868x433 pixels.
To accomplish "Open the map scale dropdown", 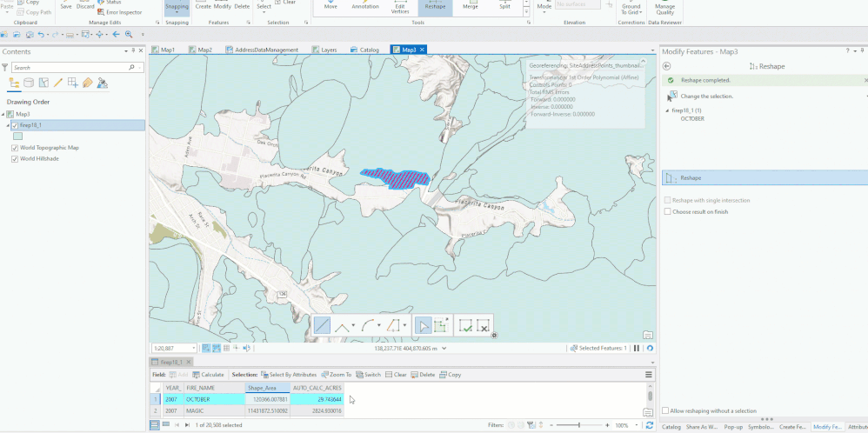I will tap(196, 348).
